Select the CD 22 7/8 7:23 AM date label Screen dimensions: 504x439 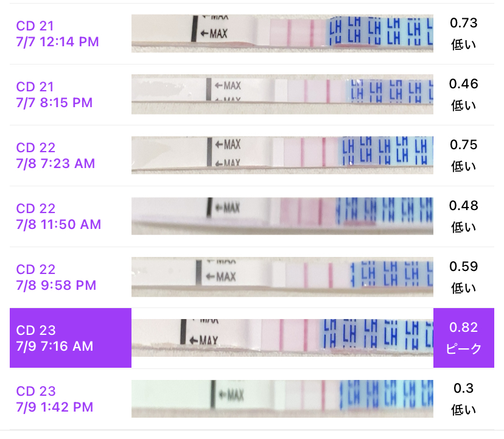55,155
